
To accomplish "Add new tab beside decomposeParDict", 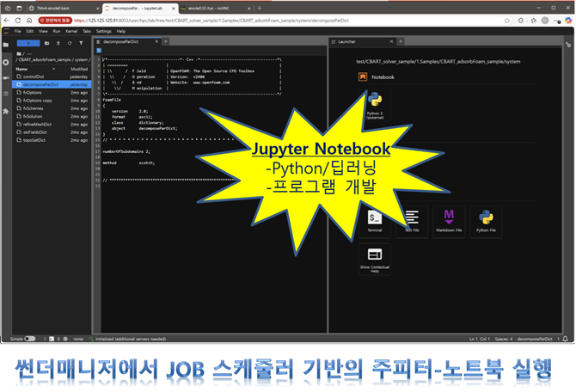I will point(166,41).
